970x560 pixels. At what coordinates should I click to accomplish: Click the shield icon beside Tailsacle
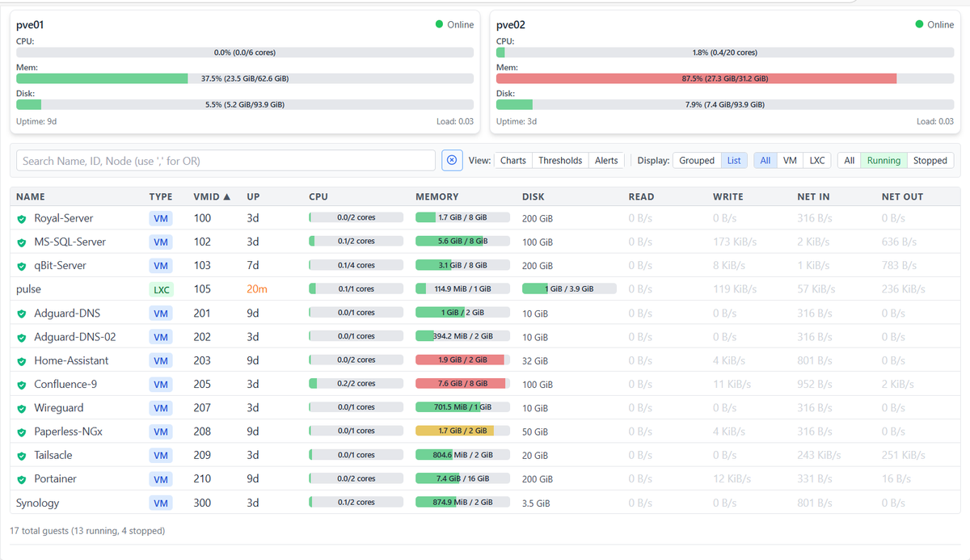tap(22, 456)
